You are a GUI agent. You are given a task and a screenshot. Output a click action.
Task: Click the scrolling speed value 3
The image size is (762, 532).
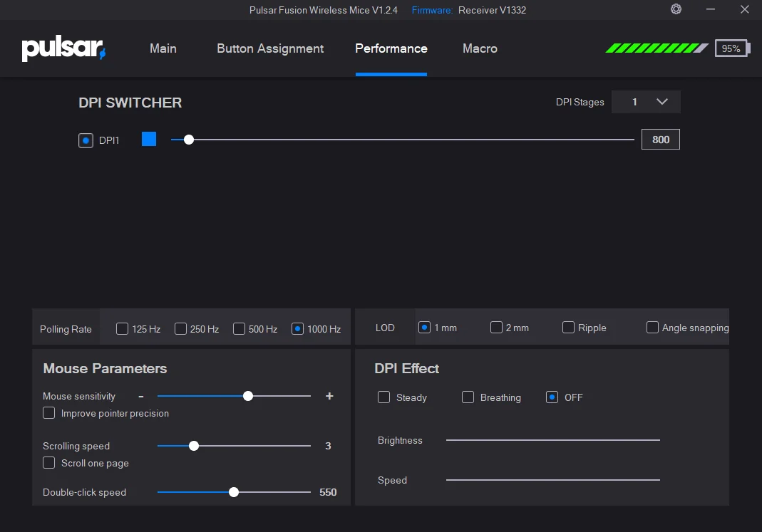[x=328, y=446]
